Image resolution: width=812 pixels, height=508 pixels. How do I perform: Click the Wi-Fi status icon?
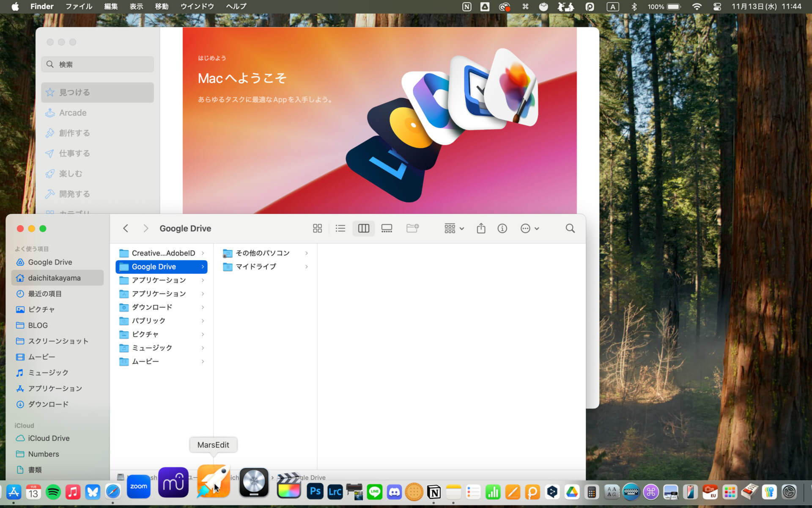coord(697,6)
